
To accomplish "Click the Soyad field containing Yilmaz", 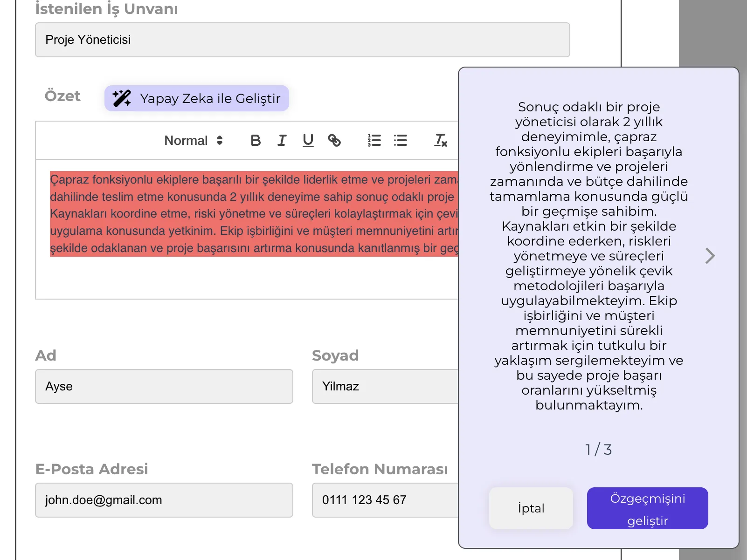I will [385, 387].
